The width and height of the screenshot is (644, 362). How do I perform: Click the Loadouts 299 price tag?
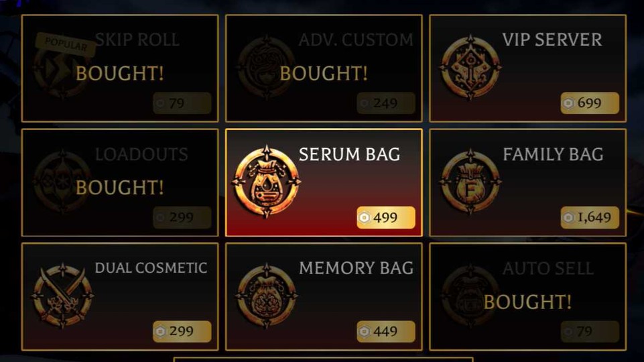182,217
